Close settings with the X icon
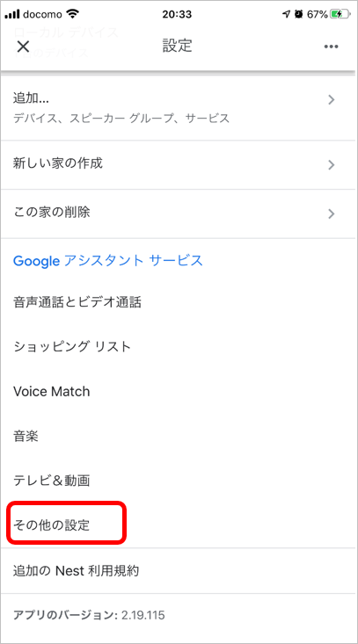The image size is (358, 644). [24, 47]
